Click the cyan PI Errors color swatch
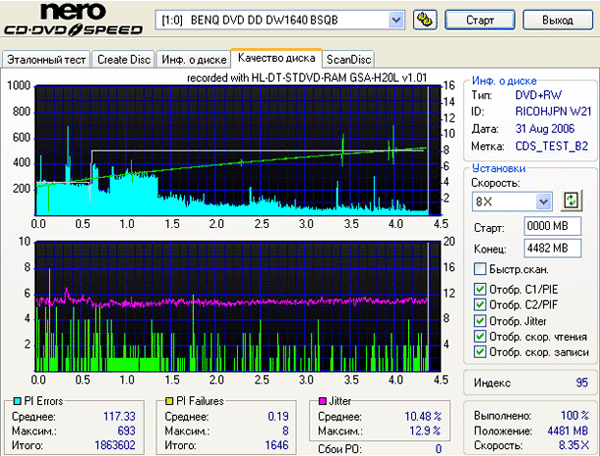Viewport: 600px width, 456px height. click(x=10, y=401)
